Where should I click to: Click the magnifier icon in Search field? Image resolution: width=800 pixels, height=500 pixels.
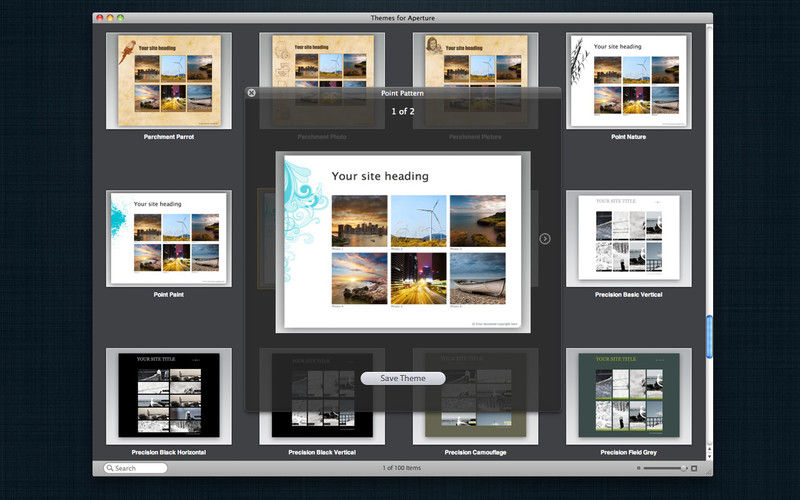110,468
